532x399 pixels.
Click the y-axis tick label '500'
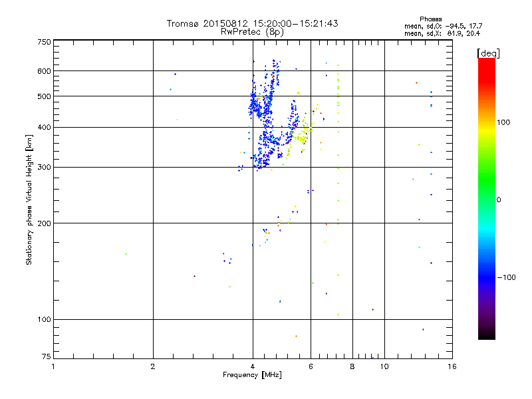44,96
